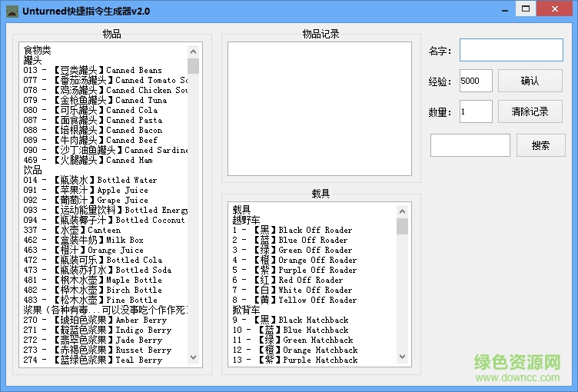Select 473 Bottled Soda item
Viewport: 578px width, 392px height.
click(x=98, y=270)
